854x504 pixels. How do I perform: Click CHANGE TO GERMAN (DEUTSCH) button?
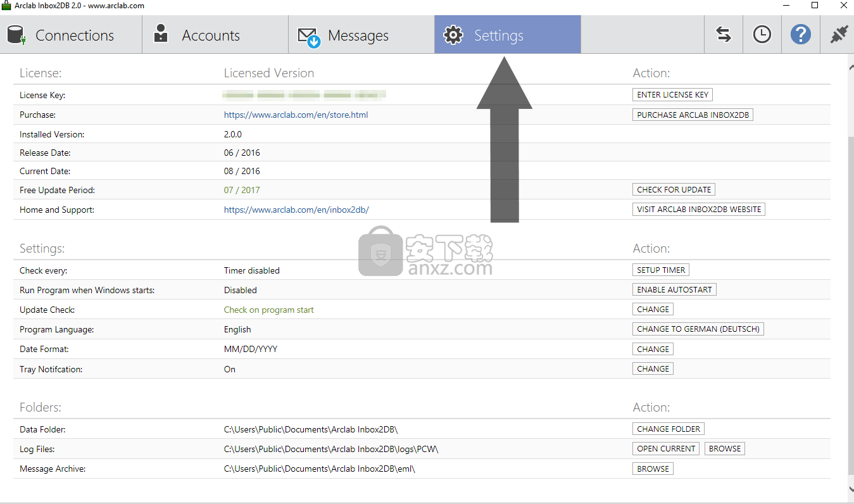[x=698, y=329]
